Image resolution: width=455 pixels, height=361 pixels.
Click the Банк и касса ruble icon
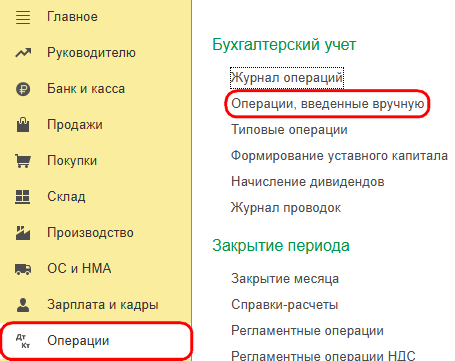click(x=23, y=89)
